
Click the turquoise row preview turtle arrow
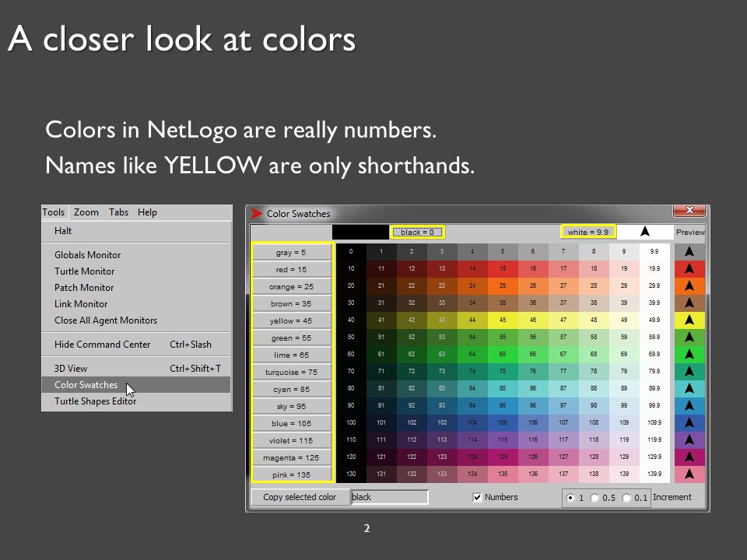click(689, 372)
